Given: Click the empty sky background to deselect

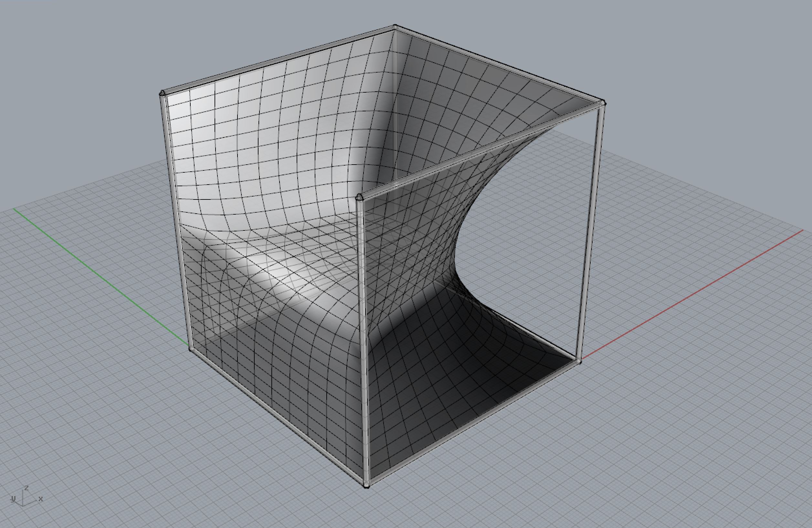Looking at the screenshot, I should point(102,51).
